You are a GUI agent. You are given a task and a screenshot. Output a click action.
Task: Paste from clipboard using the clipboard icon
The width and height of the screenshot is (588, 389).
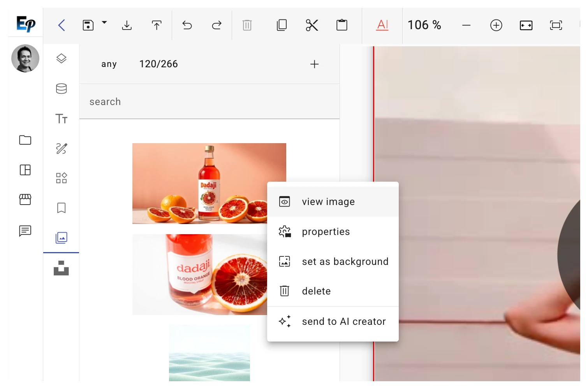[342, 25]
